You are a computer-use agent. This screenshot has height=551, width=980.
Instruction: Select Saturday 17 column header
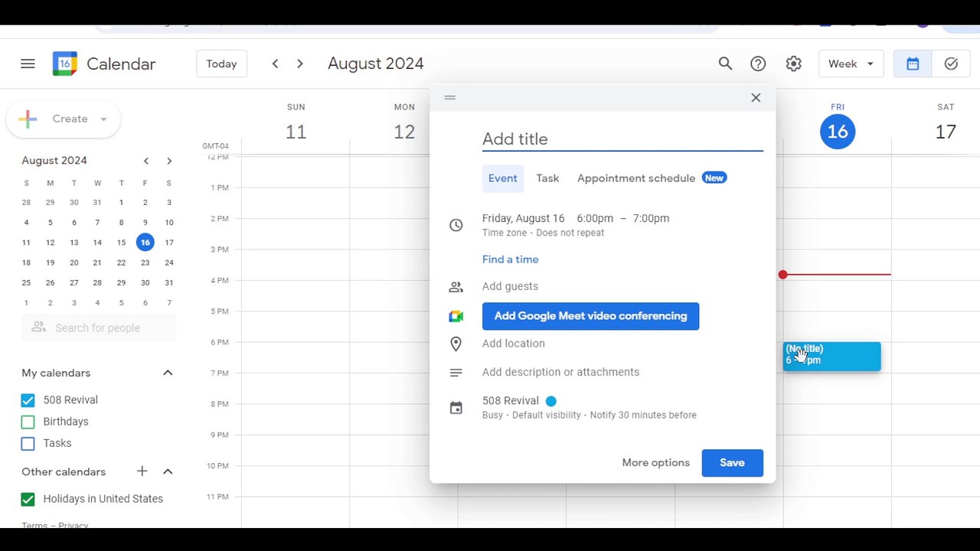[x=946, y=123]
